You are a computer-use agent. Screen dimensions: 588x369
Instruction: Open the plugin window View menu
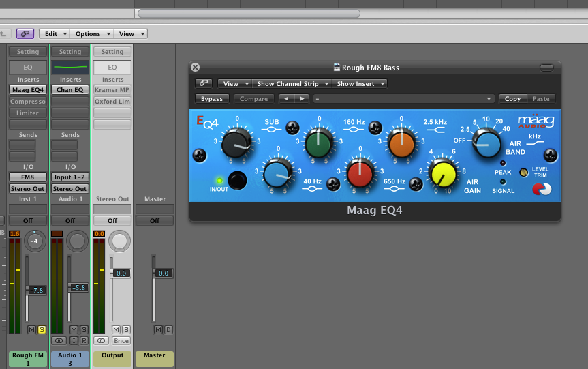pos(235,83)
